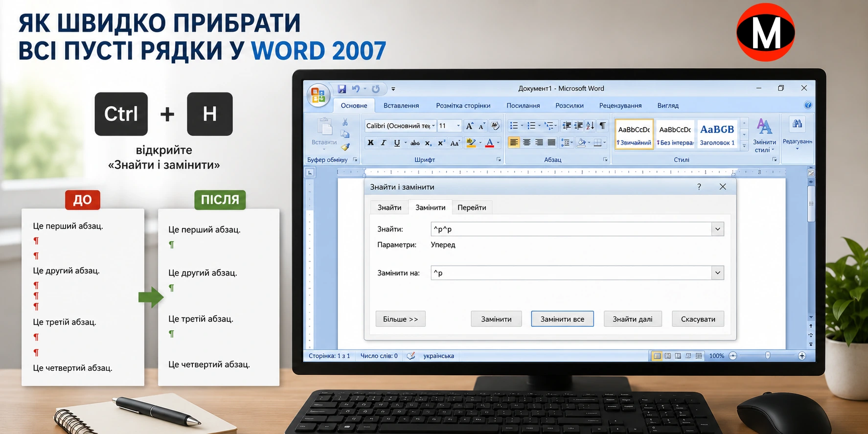The width and height of the screenshot is (868, 434).
Task: Undo the last action
Action: click(356, 89)
